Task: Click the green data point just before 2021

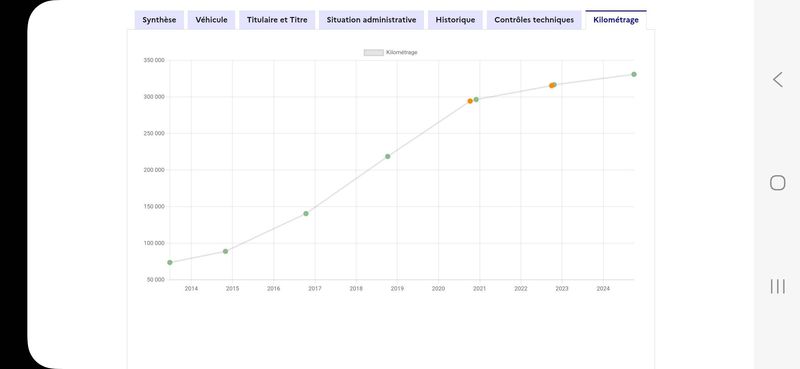Action: point(476,100)
